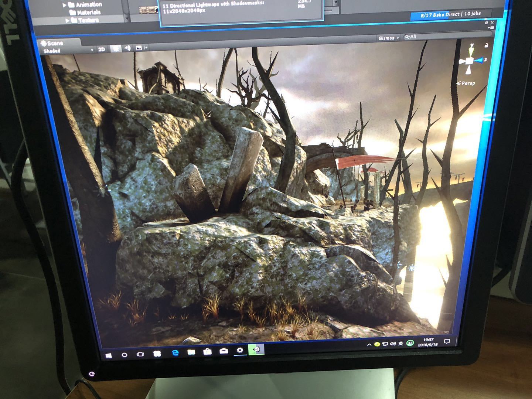
Task: Open the Settings gear in taskbar
Action: pyautogui.click(x=240, y=350)
